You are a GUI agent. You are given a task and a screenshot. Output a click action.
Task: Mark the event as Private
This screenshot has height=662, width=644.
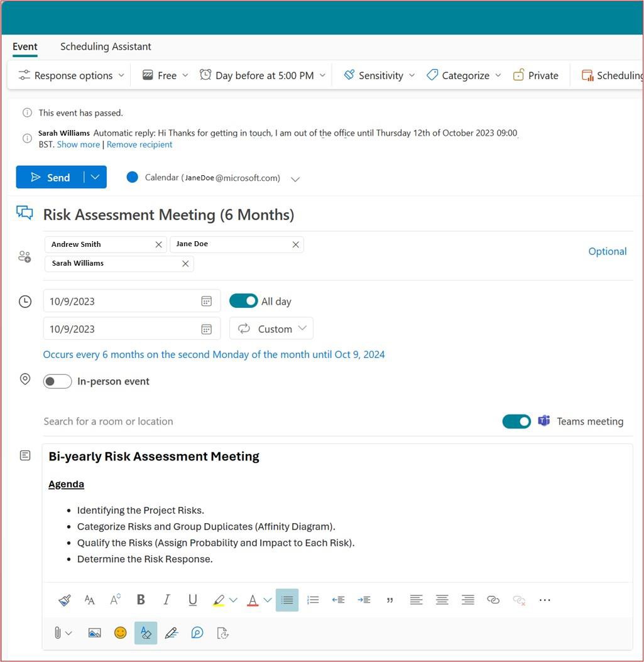(535, 75)
